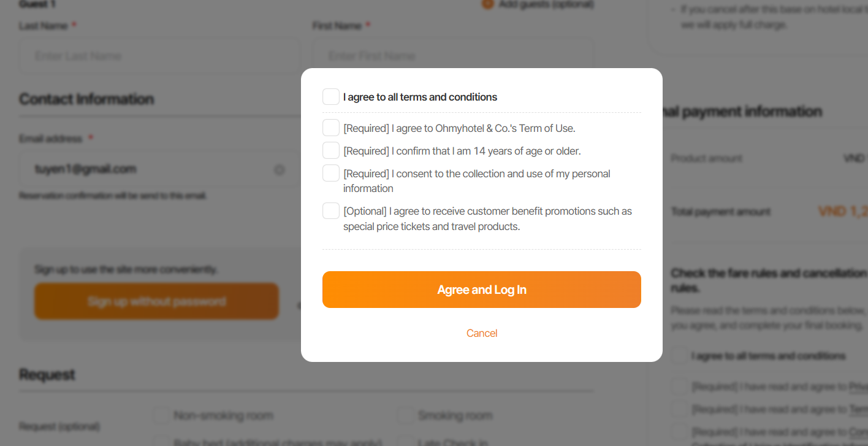
Task: Click the orange Add guests icon
Action: 488,4
